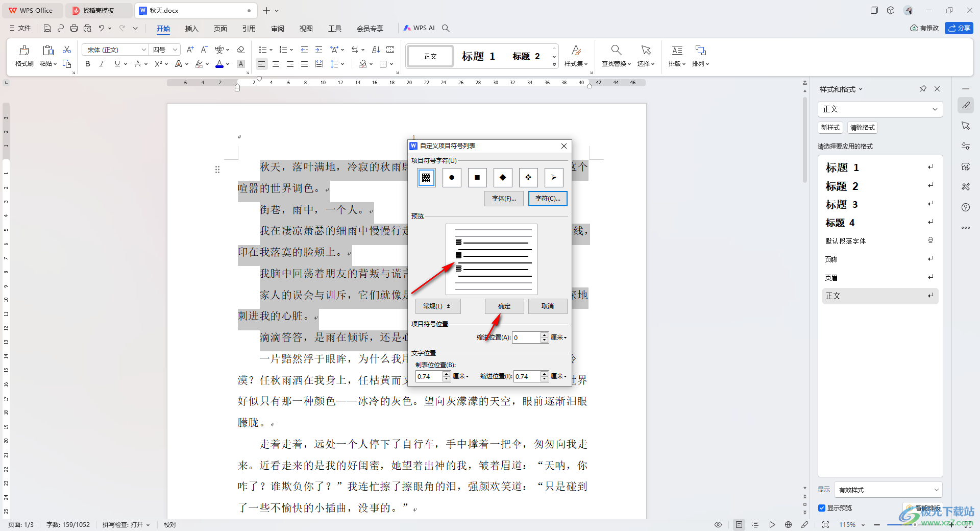Open the 审阅 ribbon tab
The image size is (980, 531).
pyautogui.click(x=278, y=29)
